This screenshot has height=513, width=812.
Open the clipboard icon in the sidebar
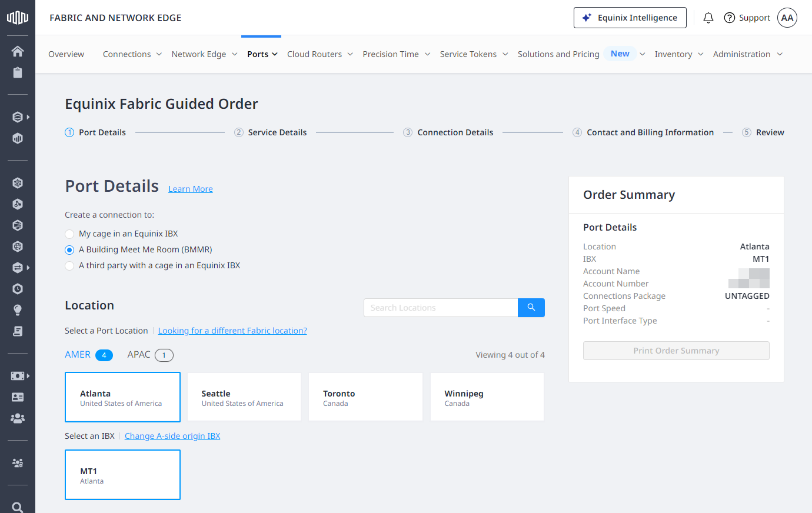pyautogui.click(x=18, y=72)
